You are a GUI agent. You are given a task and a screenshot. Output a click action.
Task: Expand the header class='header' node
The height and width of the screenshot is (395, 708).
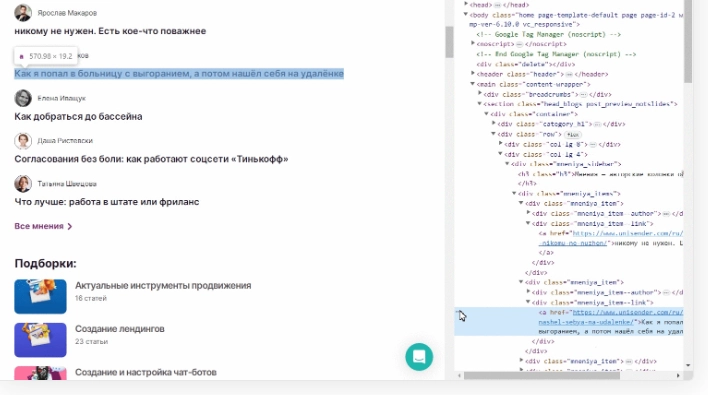[x=473, y=74]
